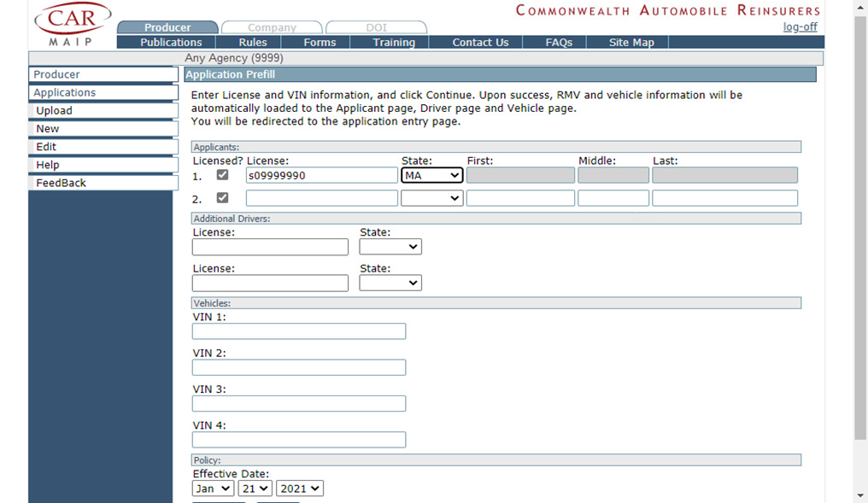The width and height of the screenshot is (868, 503).
Task: Click the CAR MAIP logo
Action: 73,24
